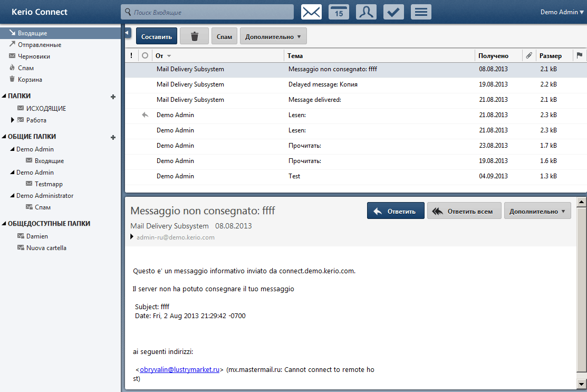Open the Contacts person icon
The width and height of the screenshot is (587, 392).
point(366,12)
